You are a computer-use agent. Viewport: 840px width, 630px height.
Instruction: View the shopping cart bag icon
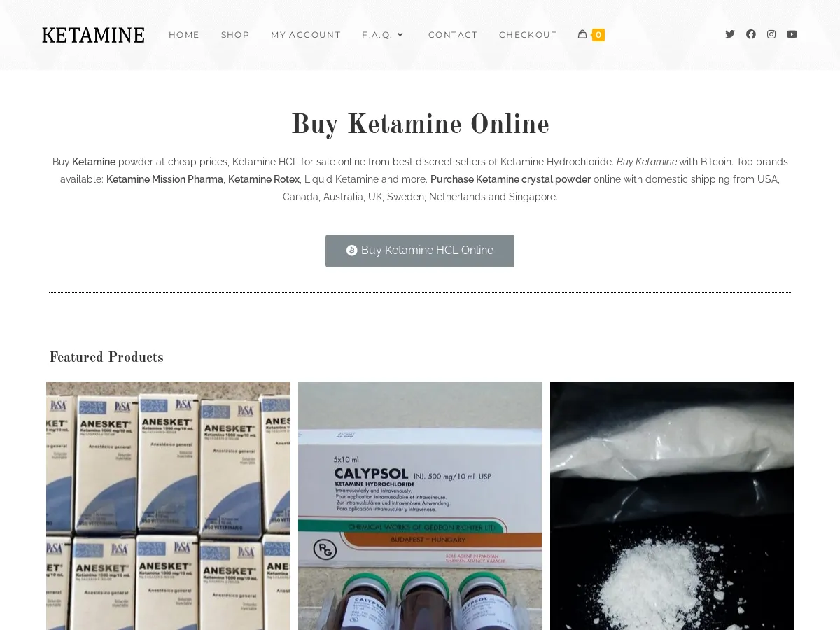582,34
